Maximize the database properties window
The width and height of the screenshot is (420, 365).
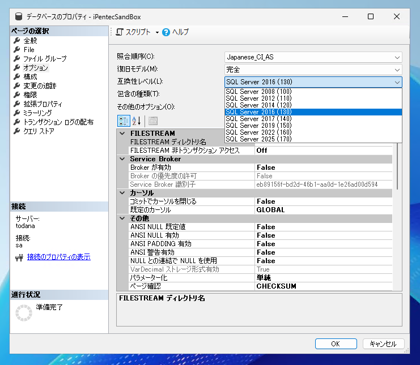click(x=371, y=16)
